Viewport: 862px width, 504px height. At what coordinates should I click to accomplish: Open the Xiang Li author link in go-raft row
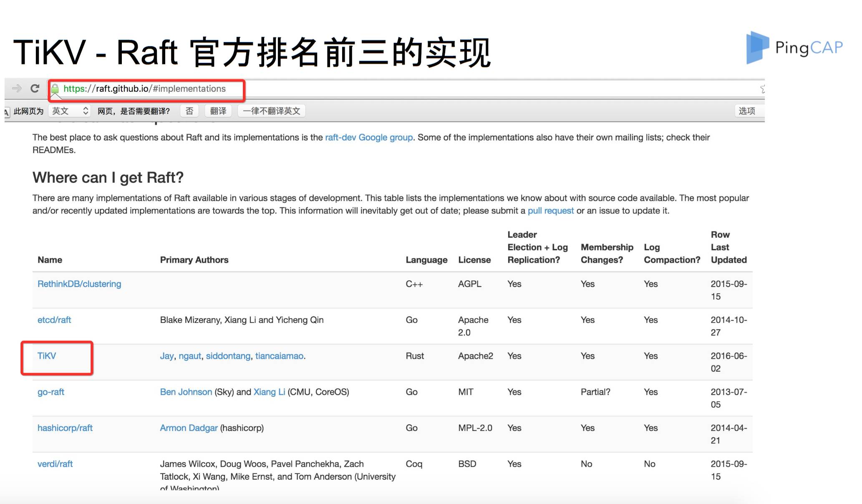tap(270, 392)
